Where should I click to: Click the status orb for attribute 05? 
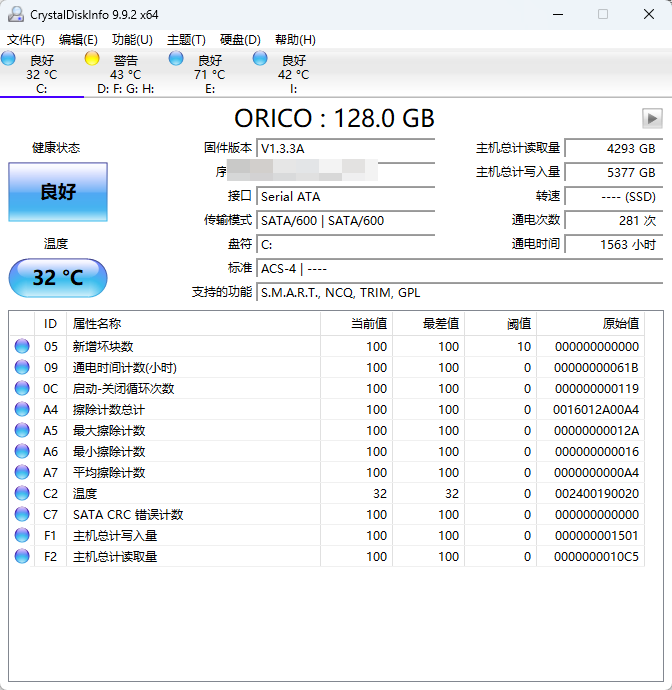22,346
